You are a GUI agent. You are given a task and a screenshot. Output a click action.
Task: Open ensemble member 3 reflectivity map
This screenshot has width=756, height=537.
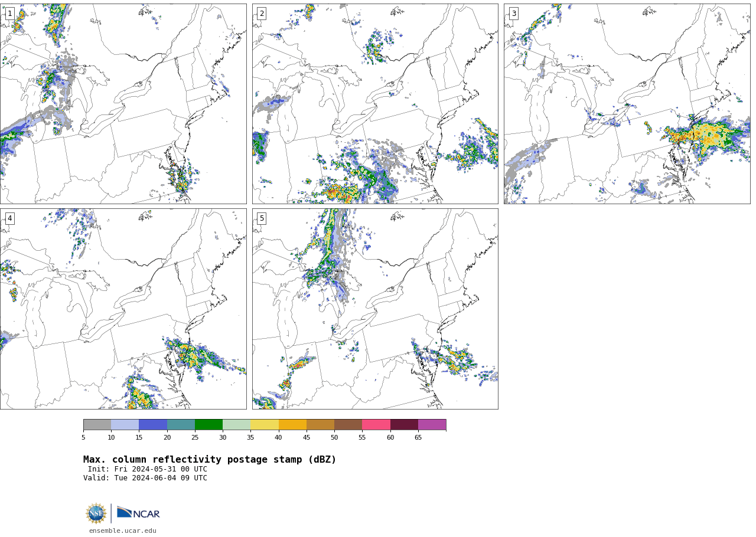point(627,104)
